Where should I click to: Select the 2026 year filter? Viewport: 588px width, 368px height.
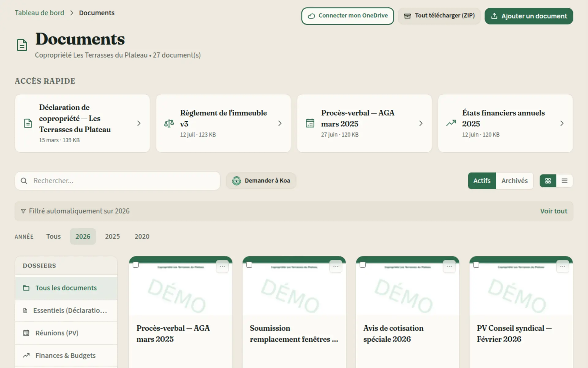click(83, 236)
